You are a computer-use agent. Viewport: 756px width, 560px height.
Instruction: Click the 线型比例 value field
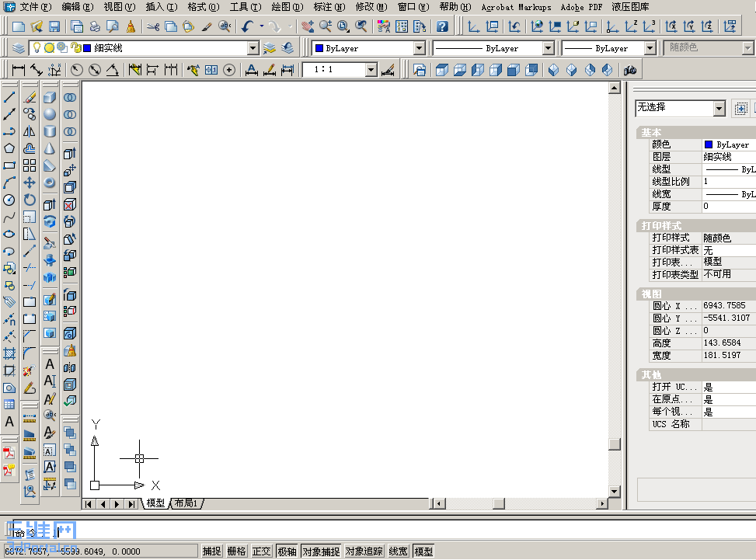tap(729, 182)
